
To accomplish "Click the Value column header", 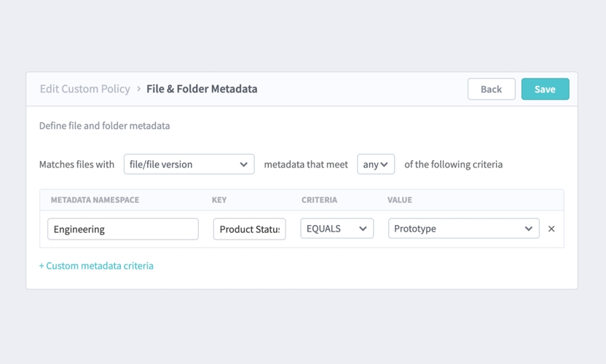I will click(x=399, y=200).
